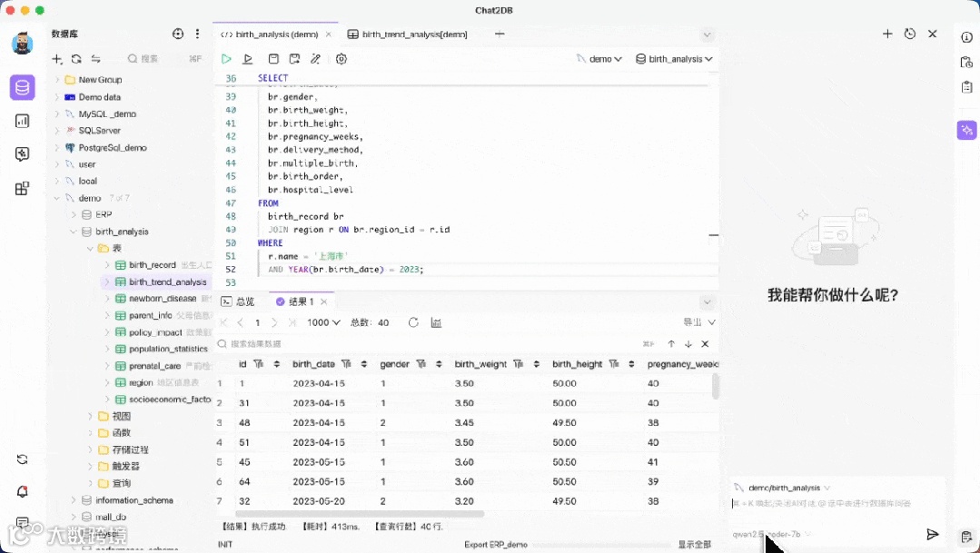The height and width of the screenshot is (553, 980).
Task: Open the extensions grid sidebar icon
Action: click(22, 188)
